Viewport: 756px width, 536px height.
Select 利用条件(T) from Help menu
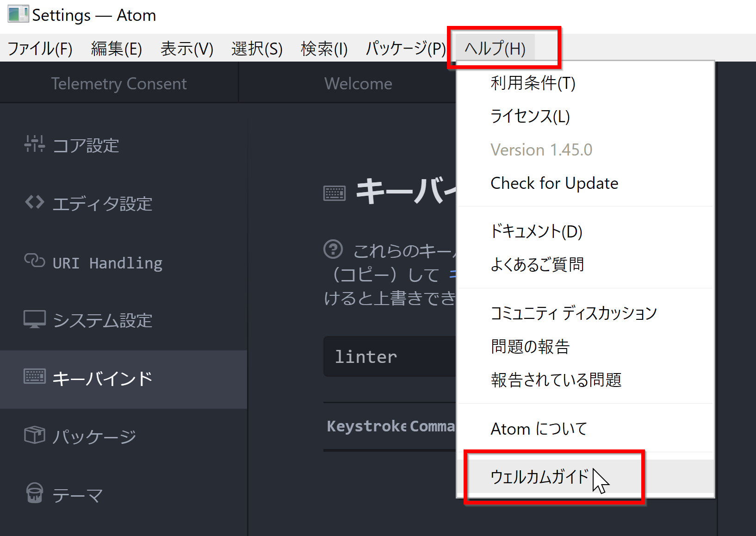(585, 83)
